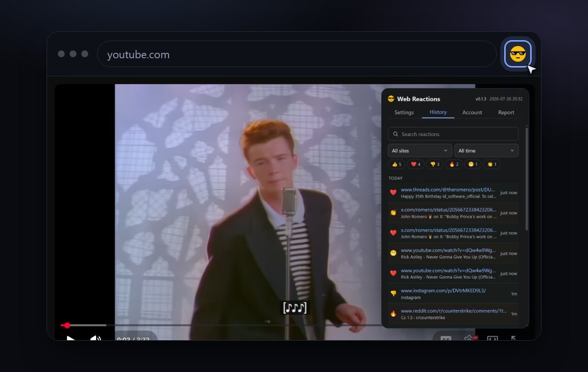Click the 'TODAY' section header
588x372 pixels.
pos(395,178)
